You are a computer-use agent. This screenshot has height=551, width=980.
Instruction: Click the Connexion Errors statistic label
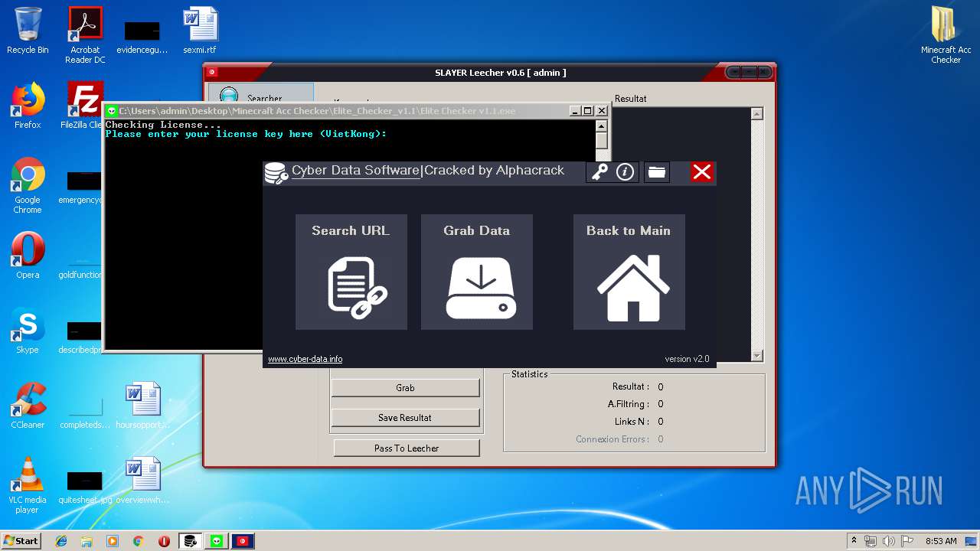[612, 439]
